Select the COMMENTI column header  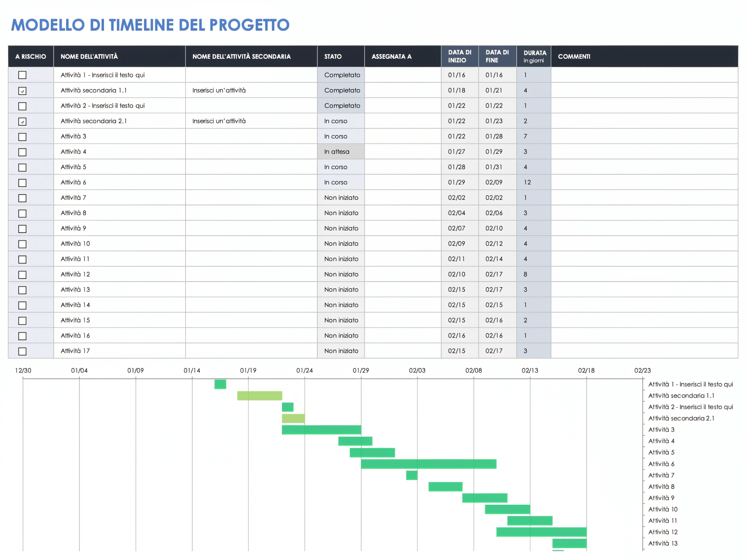click(x=644, y=56)
